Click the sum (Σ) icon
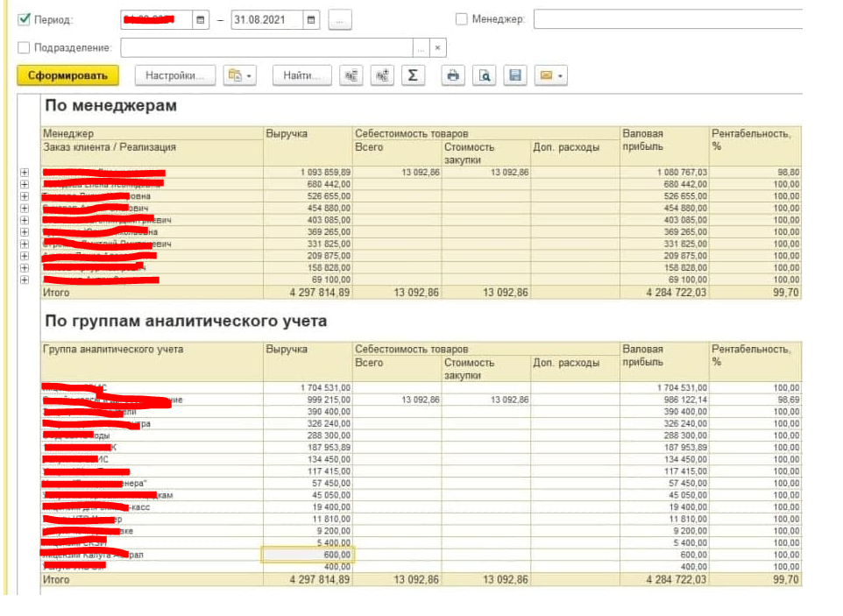The height and width of the screenshot is (616, 843). tap(412, 76)
